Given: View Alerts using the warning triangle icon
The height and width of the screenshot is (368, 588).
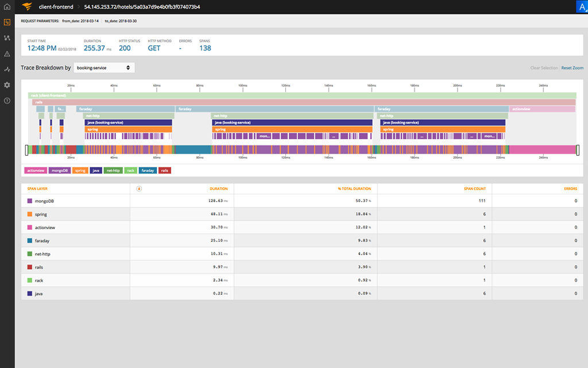Looking at the screenshot, I should (x=6, y=53).
